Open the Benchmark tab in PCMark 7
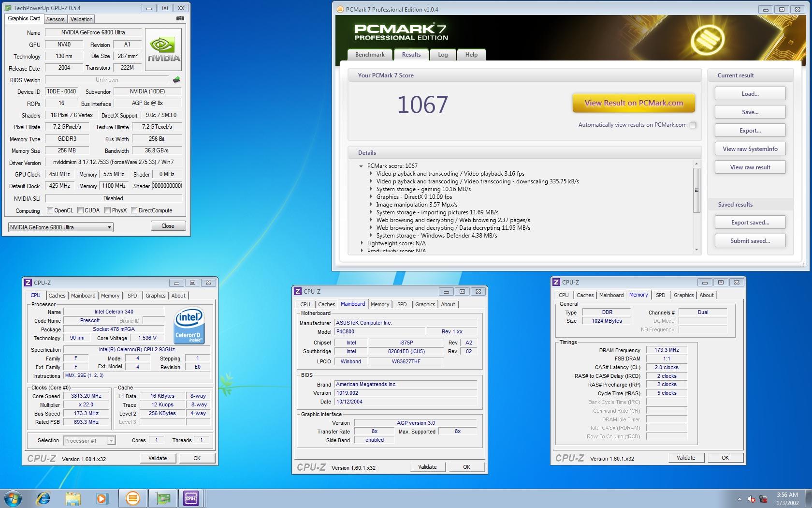Viewport: 812px width, 508px height. coord(370,55)
